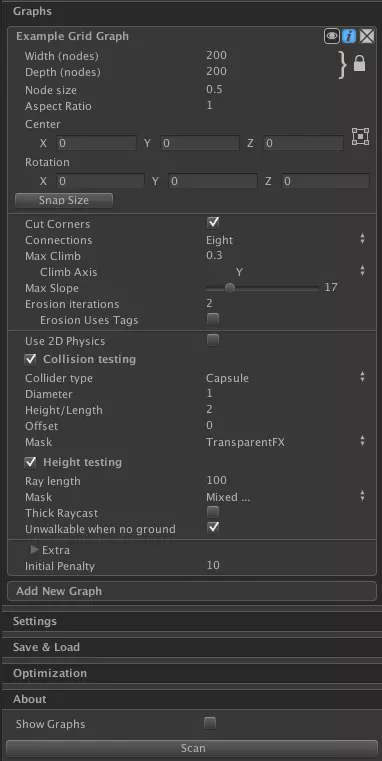
Task: Delete the Example Grid Graph with the X icon
Action: coord(367,36)
